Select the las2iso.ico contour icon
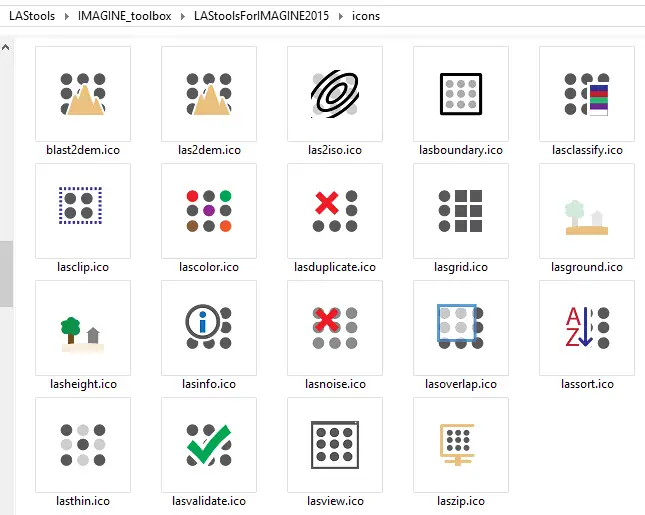 [335, 94]
